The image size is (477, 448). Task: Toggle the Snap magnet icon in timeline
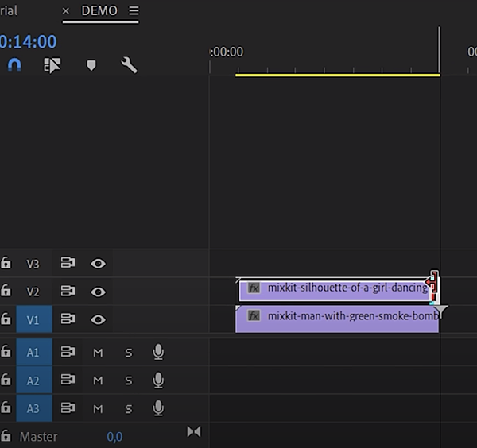(14, 65)
